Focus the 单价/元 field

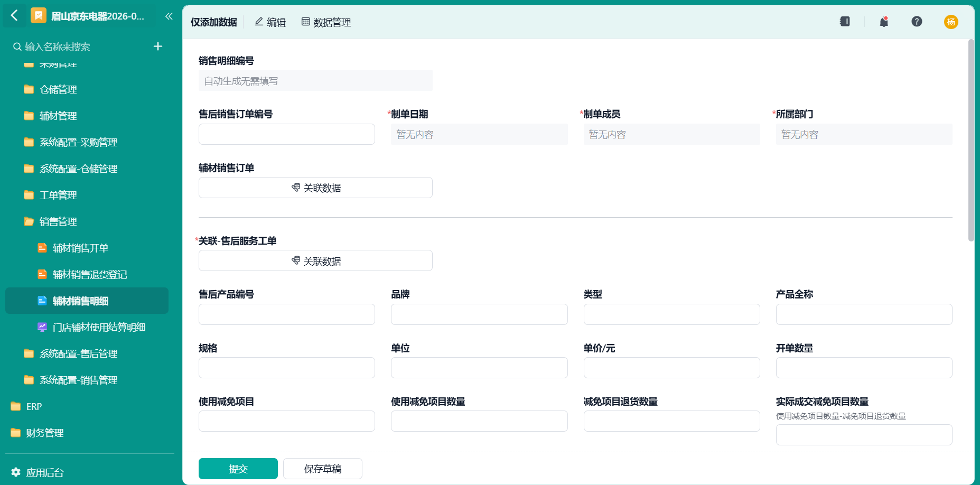click(x=671, y=368)
